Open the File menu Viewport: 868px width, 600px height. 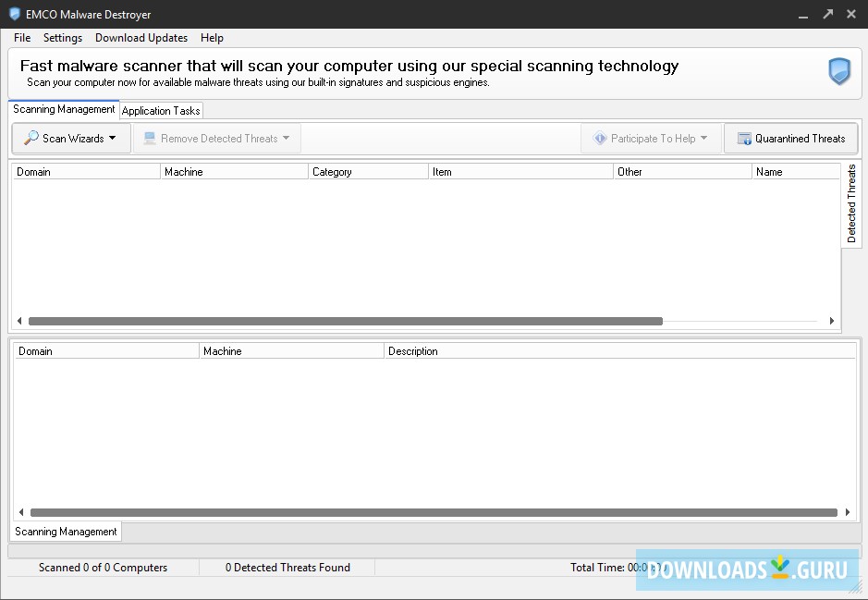(22, 38)
